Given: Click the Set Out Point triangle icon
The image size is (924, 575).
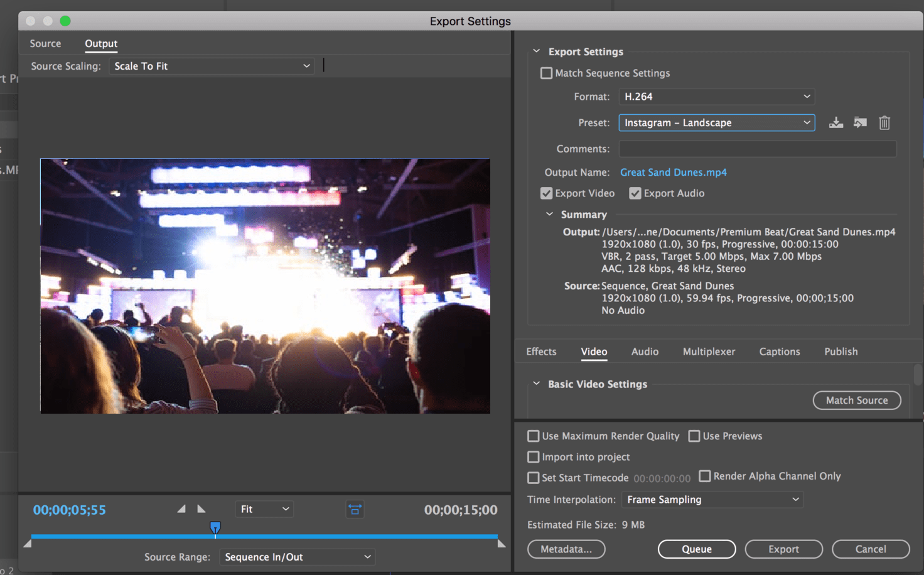Looking at the screenshot, I should [201, 509].
